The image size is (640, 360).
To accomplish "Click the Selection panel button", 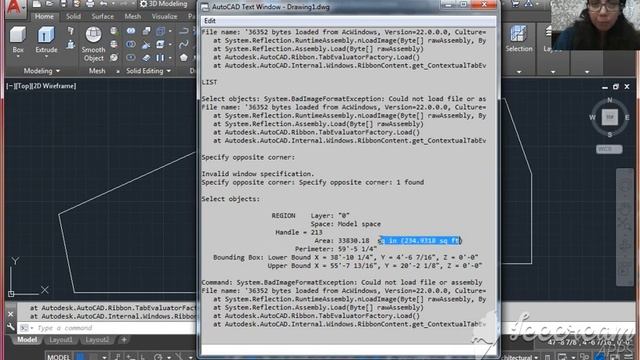I will coord(519,39).
